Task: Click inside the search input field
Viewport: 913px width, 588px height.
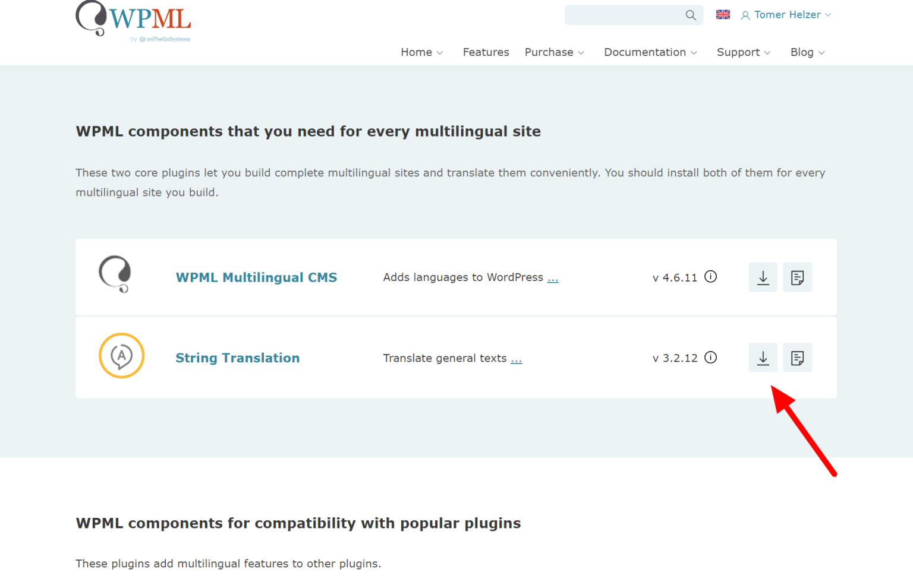Action: (x=624, y=15)
